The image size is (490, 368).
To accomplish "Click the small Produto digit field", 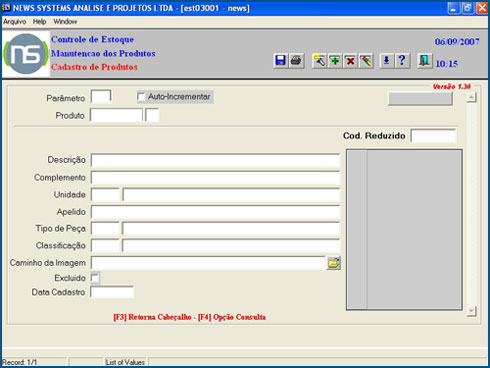I will click(152, 115).
